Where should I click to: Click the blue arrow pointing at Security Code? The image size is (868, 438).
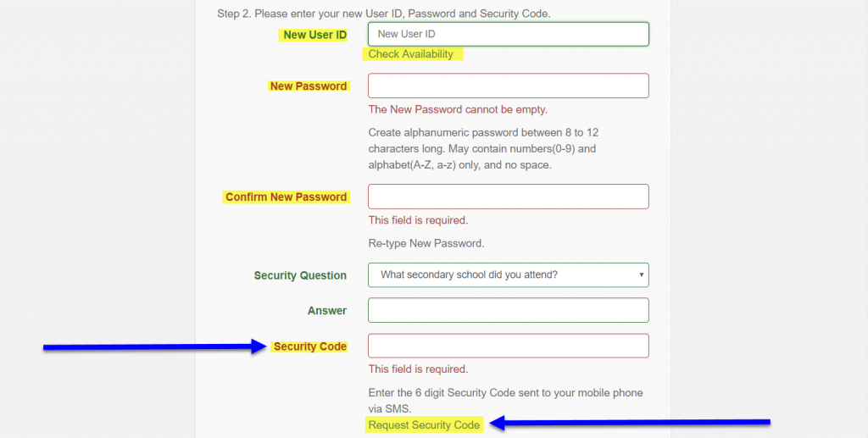154,347
